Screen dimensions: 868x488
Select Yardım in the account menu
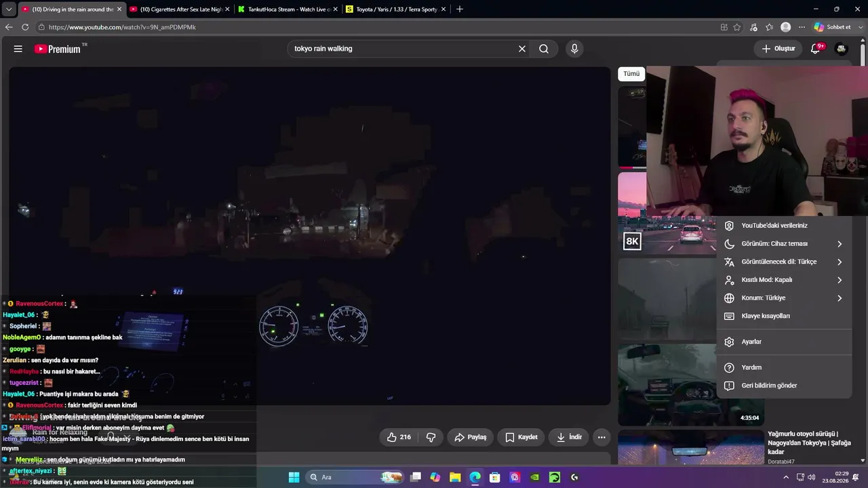click(784, 367)
